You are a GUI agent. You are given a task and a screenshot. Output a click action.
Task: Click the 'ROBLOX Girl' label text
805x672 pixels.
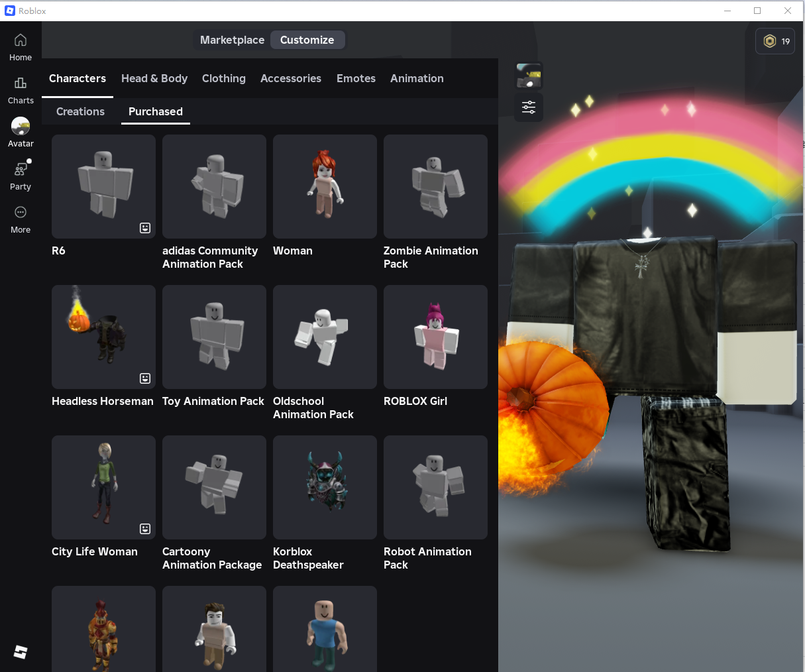[415, 401]
